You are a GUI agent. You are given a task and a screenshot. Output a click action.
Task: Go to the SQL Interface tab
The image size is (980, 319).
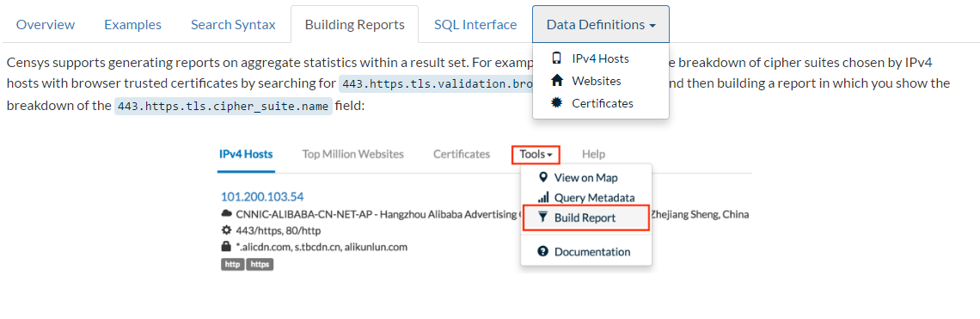point(475,24)
